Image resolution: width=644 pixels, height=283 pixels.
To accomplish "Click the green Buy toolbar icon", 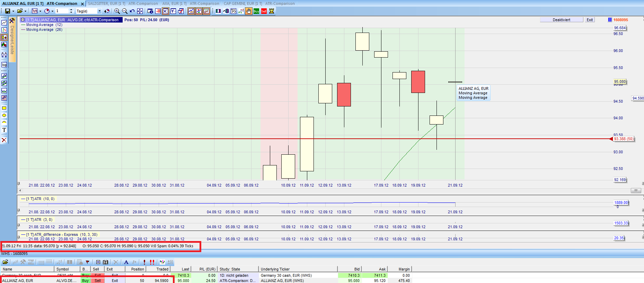I will [256, 11].
